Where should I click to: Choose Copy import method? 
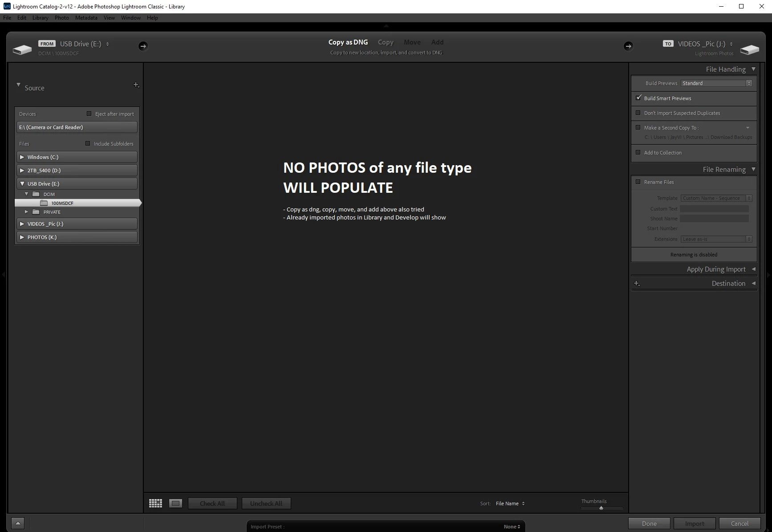coord(386,42)
